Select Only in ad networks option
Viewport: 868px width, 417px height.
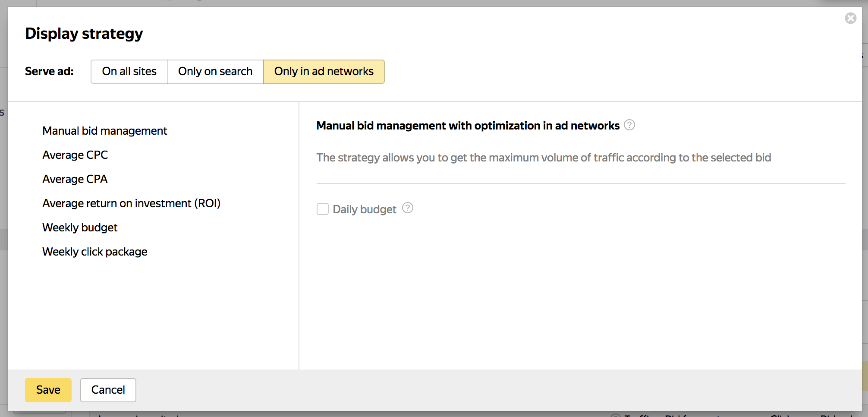pyautogui.click(x=324, y=72)
